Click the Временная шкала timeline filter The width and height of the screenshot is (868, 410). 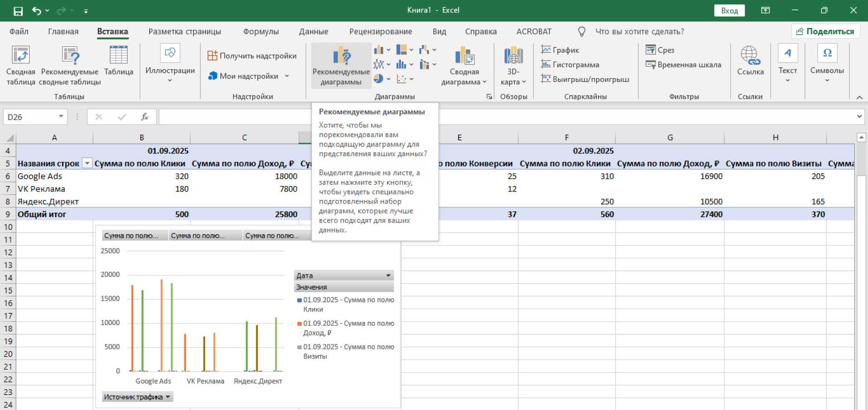click(x=684, y=65)
